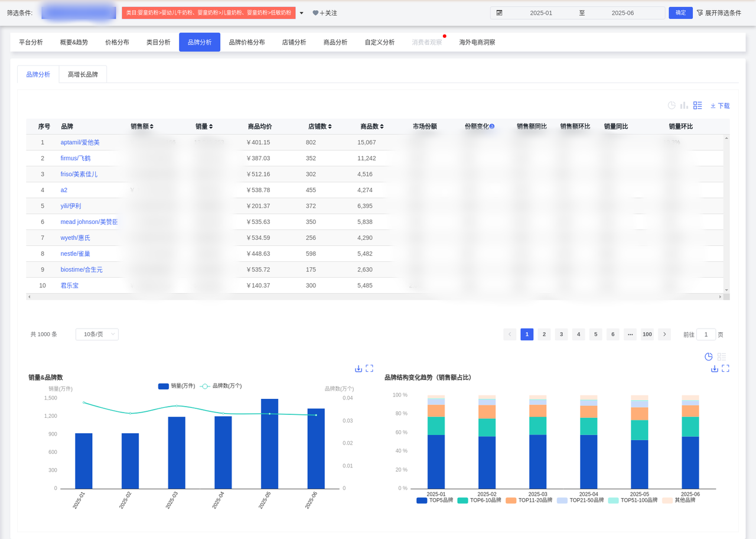Viewport: 756px width, 539px height.
Task: Click help icon beside 份额变化 header
Action: [x=491, y=126]
